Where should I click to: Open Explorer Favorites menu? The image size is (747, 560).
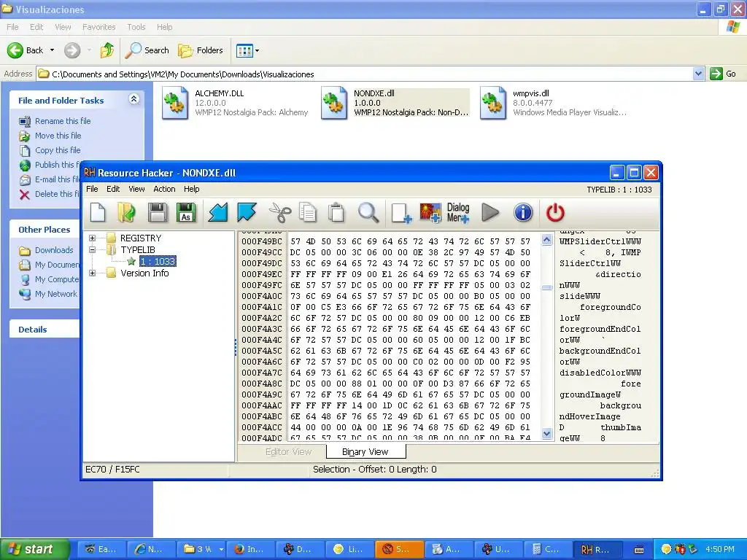point(98,27)
